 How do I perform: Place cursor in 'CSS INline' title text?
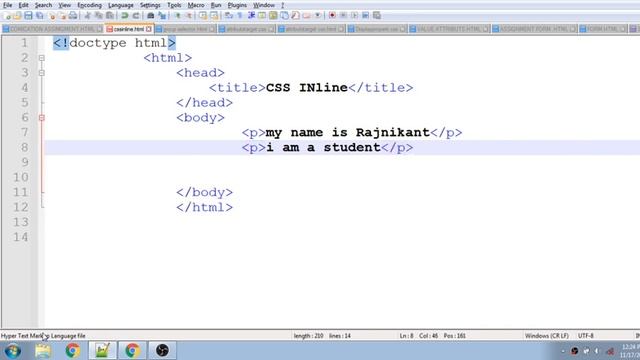tap(307, 88)
